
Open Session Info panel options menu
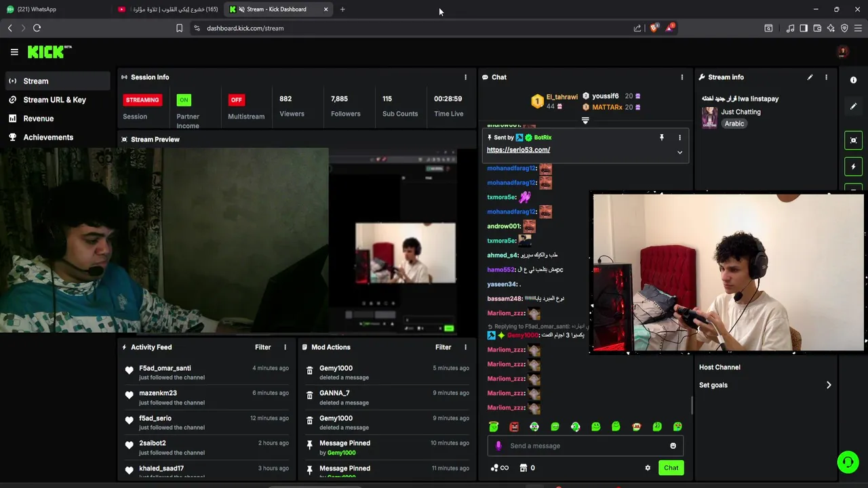tap(465, 77)
